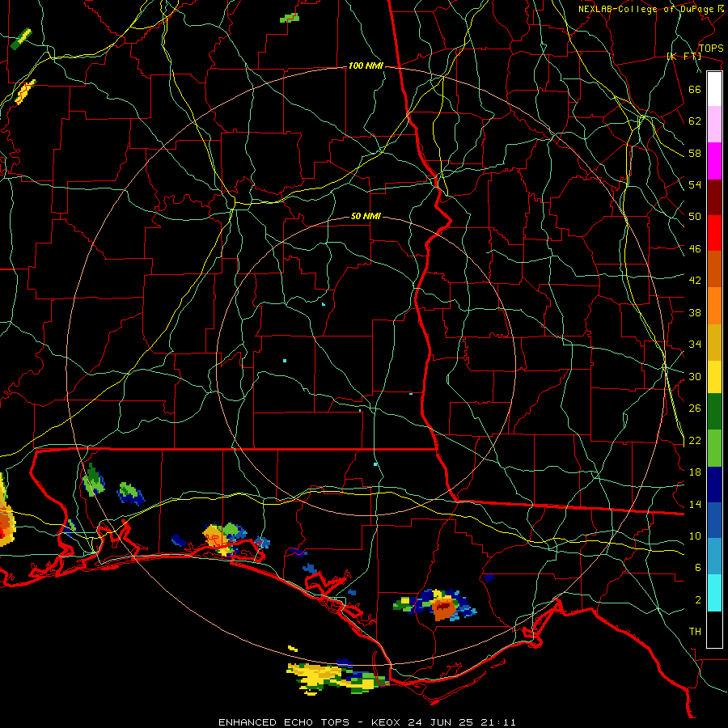The height and width of the screenshot is (728, 728).
Task: Select the '54' legend value
Action: pyautogui.click(x=695, y=184)
